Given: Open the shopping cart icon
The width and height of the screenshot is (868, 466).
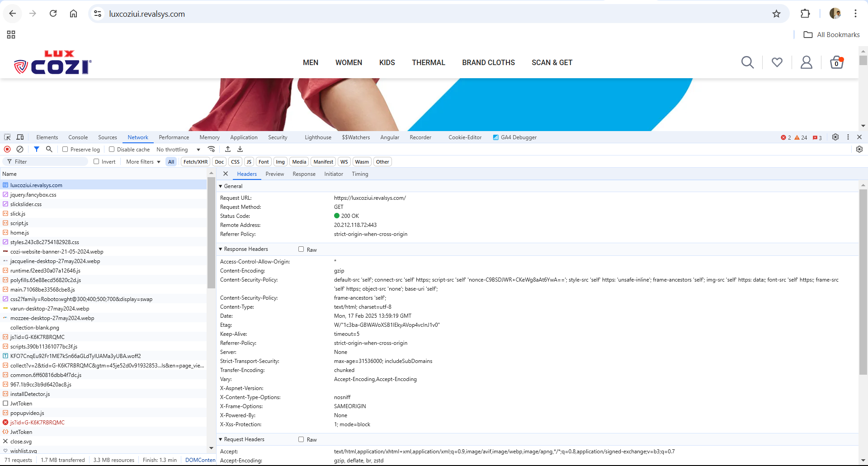Looking at the screenshot, I should pos(836,62).
